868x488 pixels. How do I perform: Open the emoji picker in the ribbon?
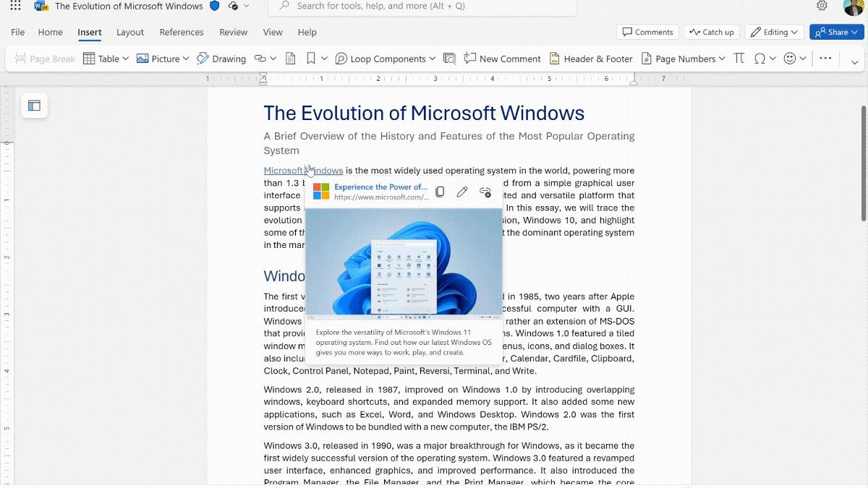point(791,59)
